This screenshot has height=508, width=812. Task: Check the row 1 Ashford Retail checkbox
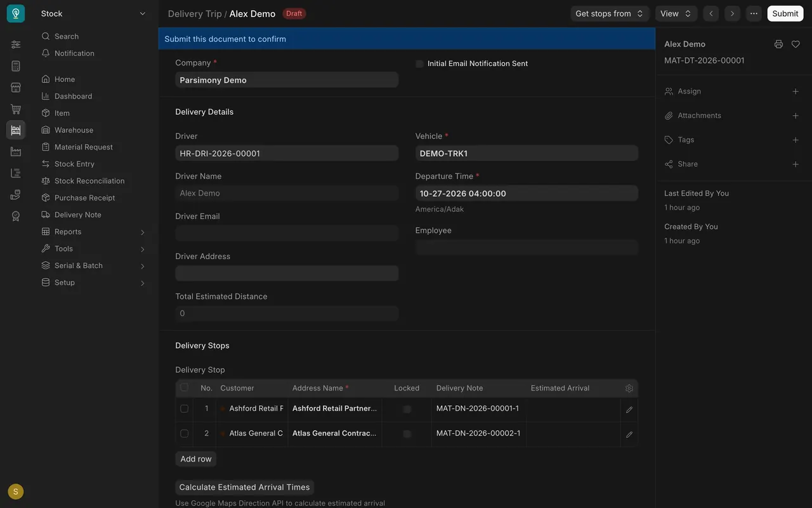pyautogui.click(x=184, y=408)
